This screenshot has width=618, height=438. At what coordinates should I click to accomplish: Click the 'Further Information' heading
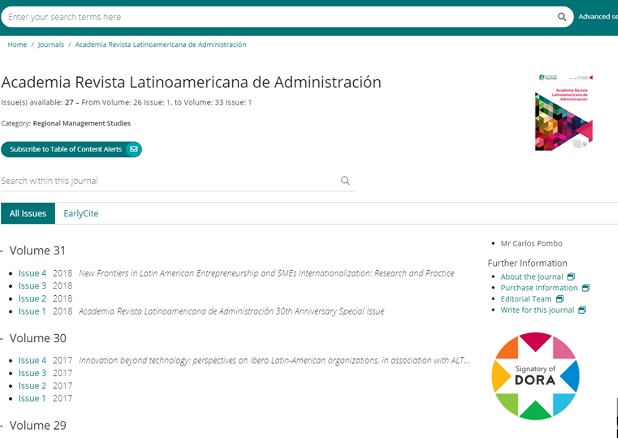point(527,263)
